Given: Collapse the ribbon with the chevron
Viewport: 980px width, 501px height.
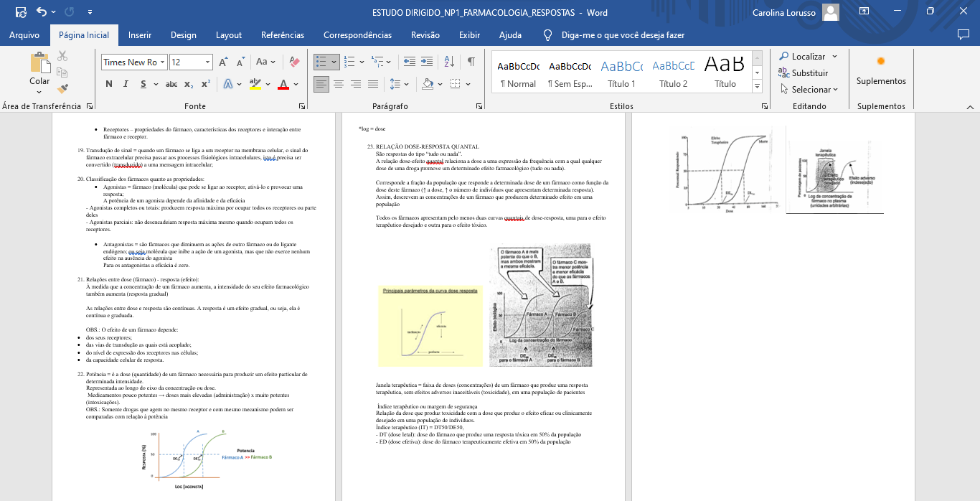Looking at the screenshot, I should 969,106.
